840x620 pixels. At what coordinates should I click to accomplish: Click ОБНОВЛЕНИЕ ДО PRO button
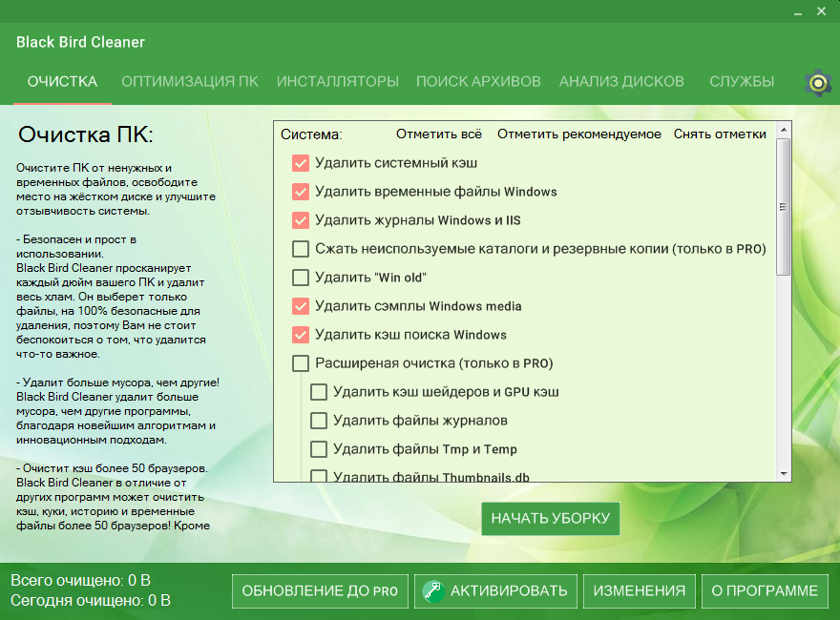point(320,591)
